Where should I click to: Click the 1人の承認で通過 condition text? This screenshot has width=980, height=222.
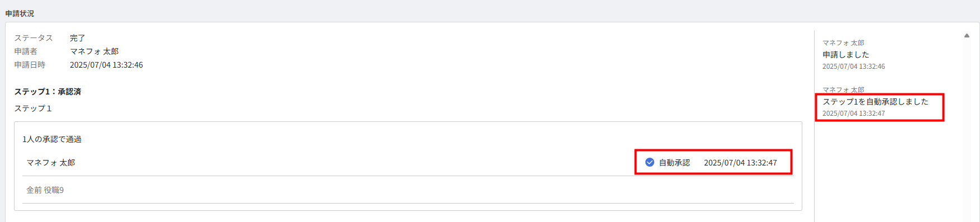tap(52, 139)
